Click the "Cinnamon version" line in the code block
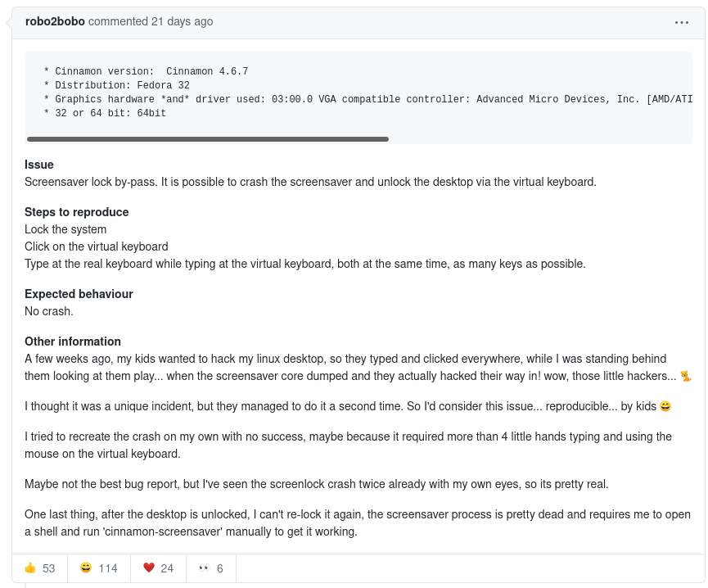Viewport: 708px width, 588px height. (x=146, y=71)
